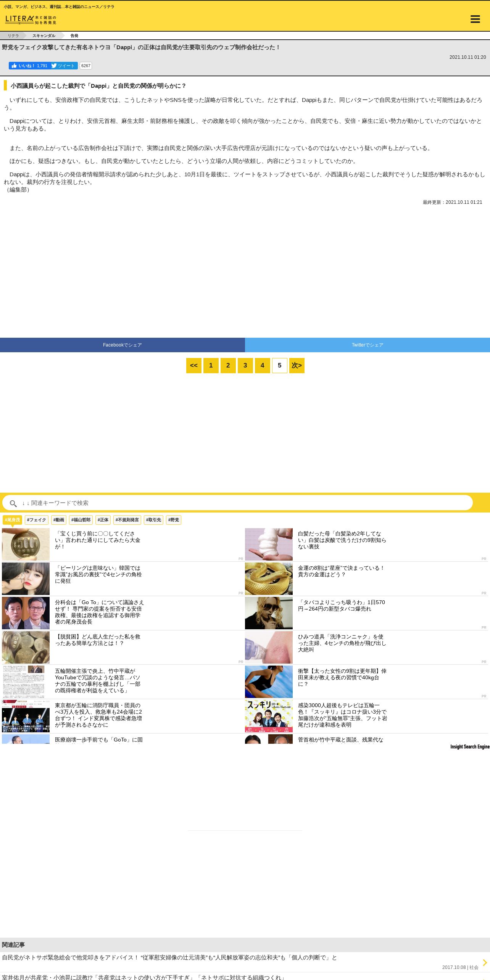Viewport: 490px width, 980px height.
Task: Go to page 3
Action: point(245,366)
